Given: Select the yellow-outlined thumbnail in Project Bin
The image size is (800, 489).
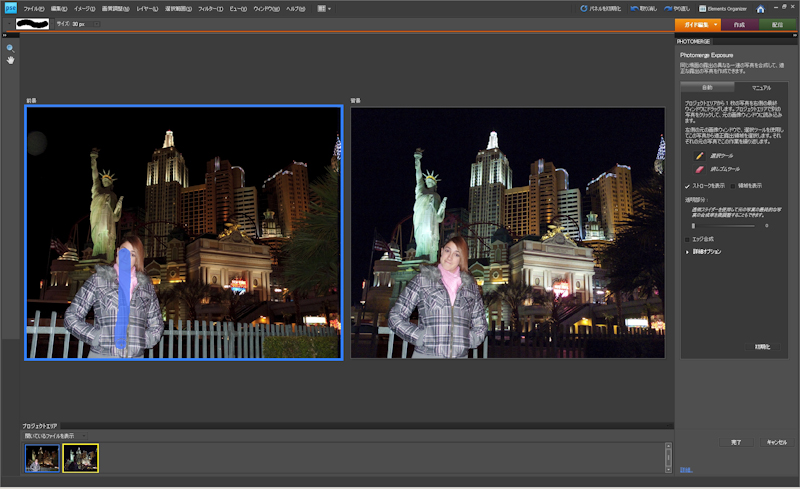Looking at the screenshot, I should pos(80,458).
